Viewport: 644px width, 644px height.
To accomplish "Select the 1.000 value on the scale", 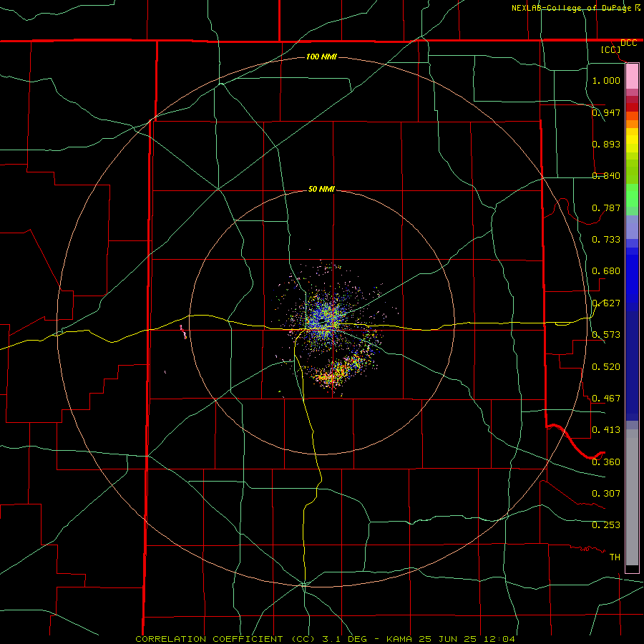I will [x=606, y=80].
